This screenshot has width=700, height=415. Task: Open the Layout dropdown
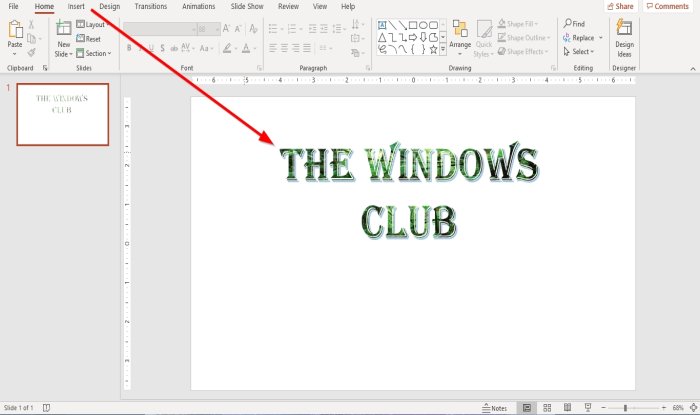(x=93, y=25)
